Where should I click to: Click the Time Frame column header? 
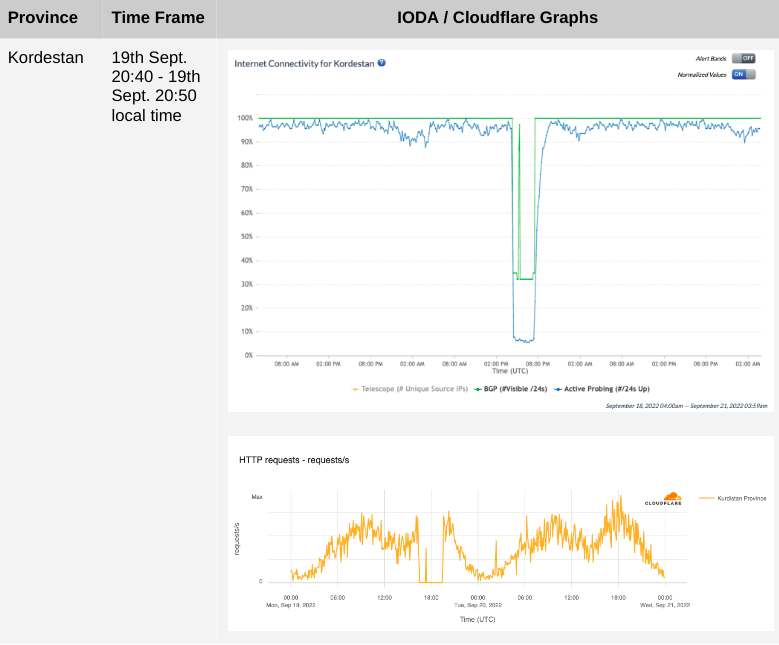[x=158, y=17]
